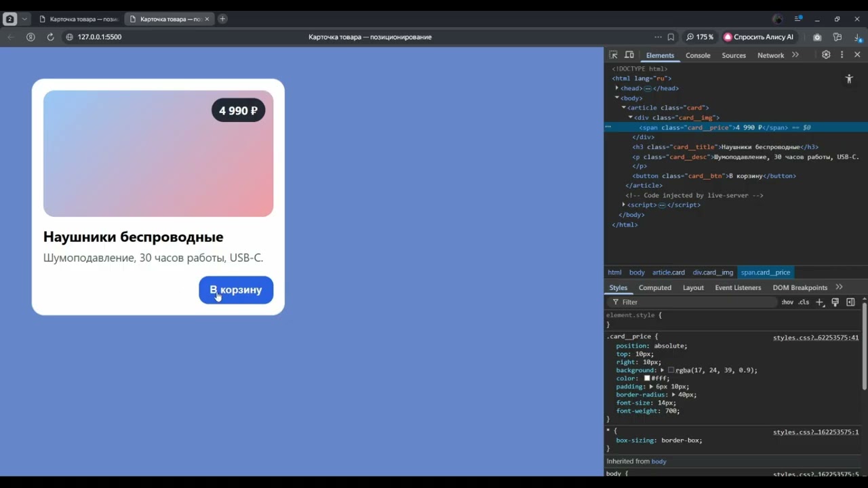The image size is (868, 488).
Task: Click the 'Наушники беспроводные' card title
Action: click(x=133, y=237)
